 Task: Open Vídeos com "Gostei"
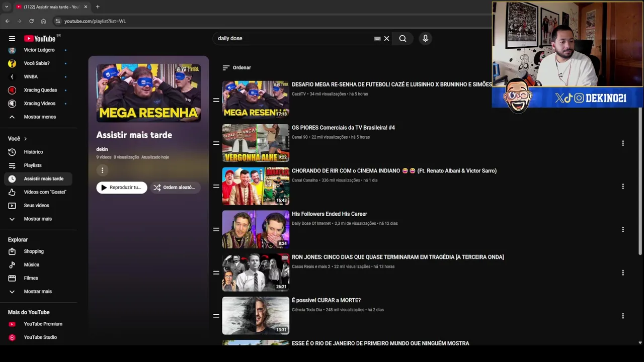pos(38,192)
